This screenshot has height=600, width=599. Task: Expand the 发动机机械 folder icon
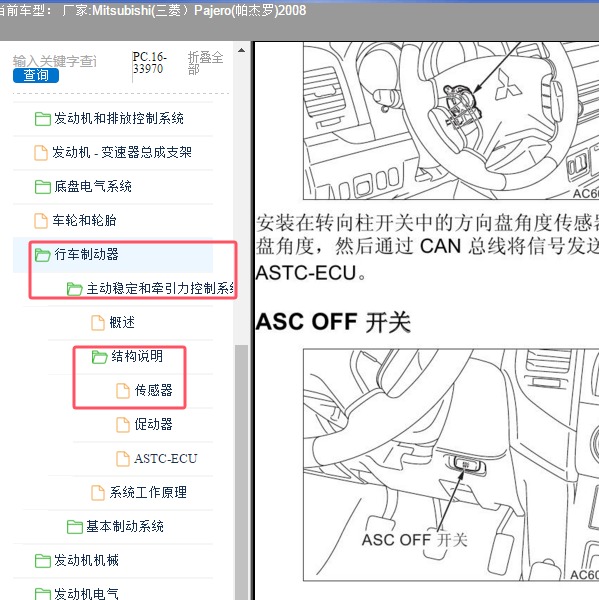pyautogui.click(x=42, y=561)
